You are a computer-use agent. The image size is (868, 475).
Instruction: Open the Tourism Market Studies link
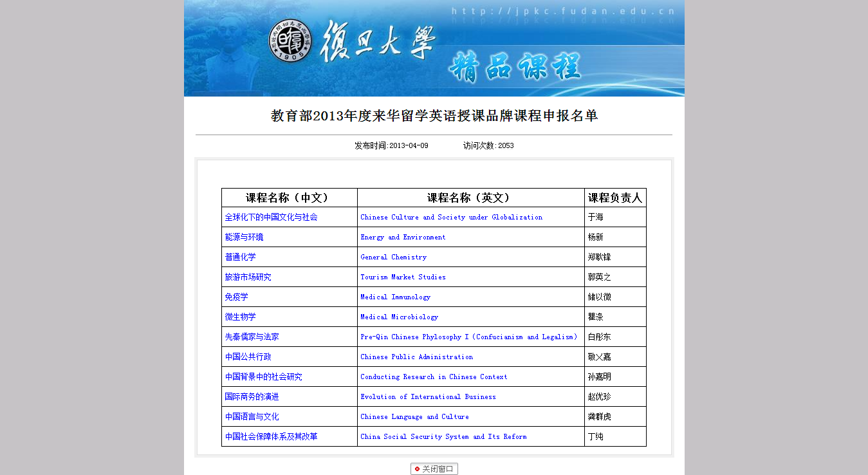point(403,277)
